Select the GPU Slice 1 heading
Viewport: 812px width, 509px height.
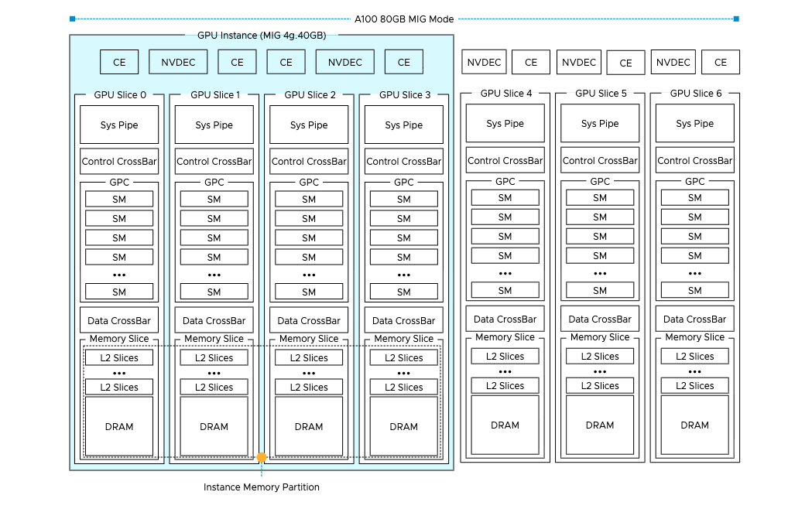215,94
